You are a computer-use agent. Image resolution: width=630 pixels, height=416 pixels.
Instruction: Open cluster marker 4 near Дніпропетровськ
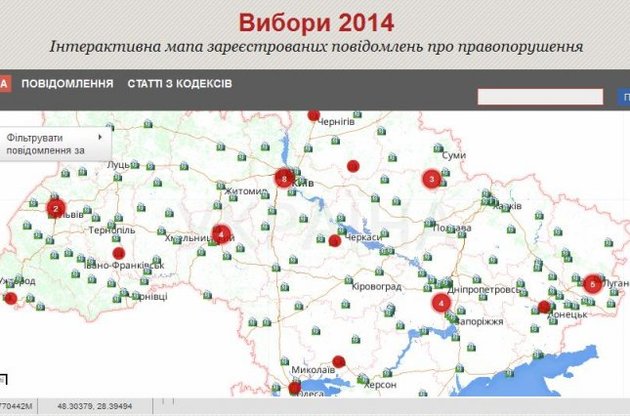coord(442,303)
